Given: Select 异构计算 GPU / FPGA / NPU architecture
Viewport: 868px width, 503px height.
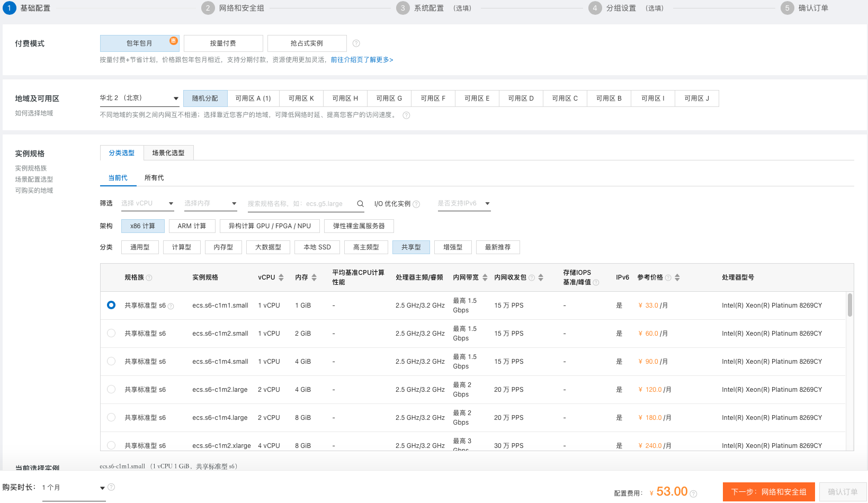Looking at the screenshot, I should (x=270, y=226).
